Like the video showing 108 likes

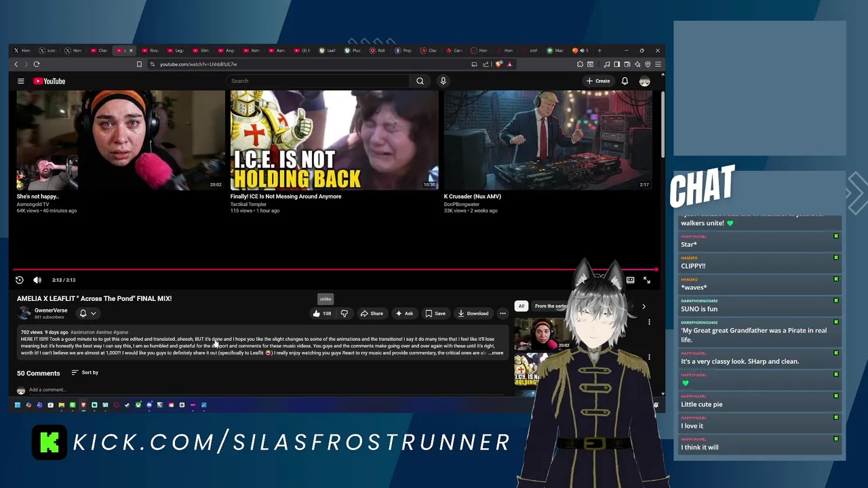tap(322, 313)
